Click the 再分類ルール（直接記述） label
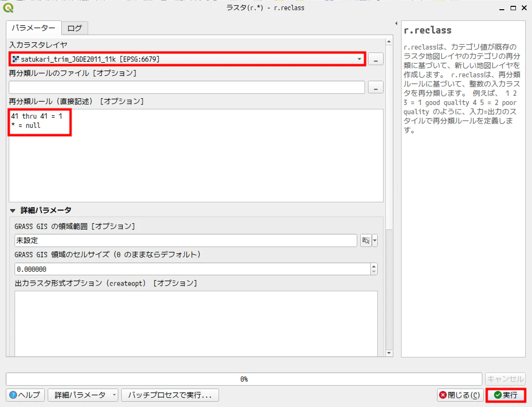 (76, 101)
